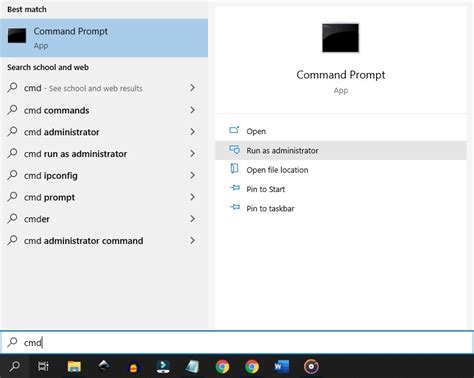Screen dimensions: 474x378
Task: Click the Pin to Start pin icon
Action: 235,188
